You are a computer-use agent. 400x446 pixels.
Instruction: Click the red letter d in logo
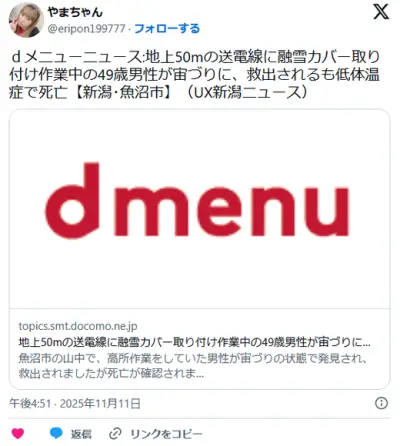pyautogui.click(x=72, y=201)
